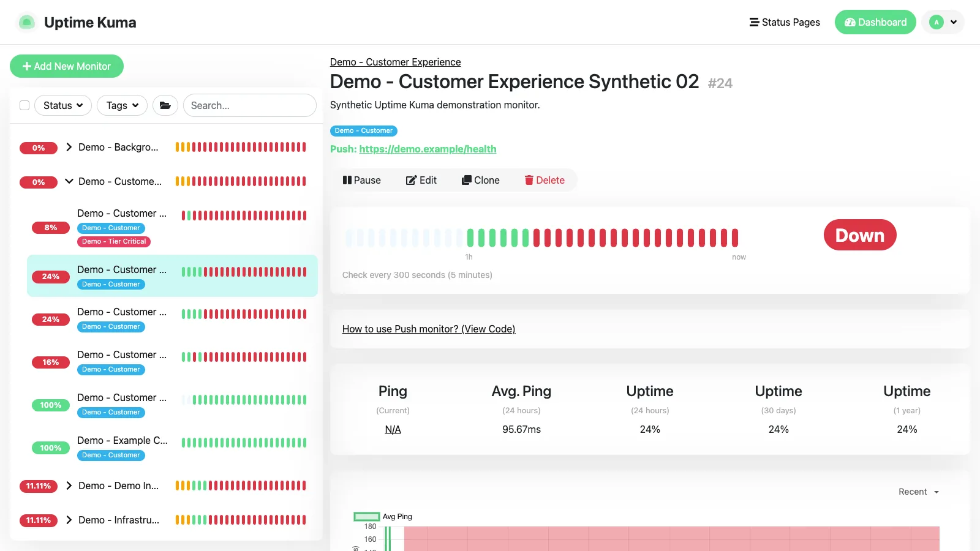Collapse the Demo - Custome... group
The width and height of the screenshot is (980, 551).
click(x=69, y=181)
